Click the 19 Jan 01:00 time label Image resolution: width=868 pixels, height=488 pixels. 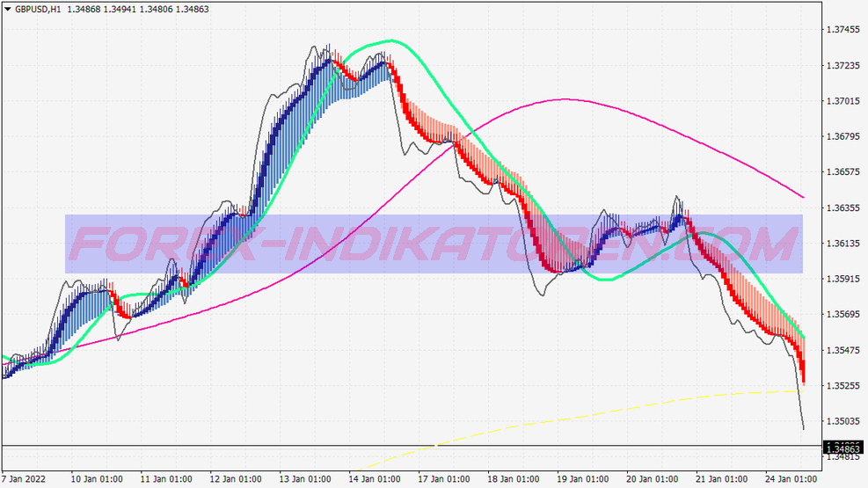coord(583,480)
